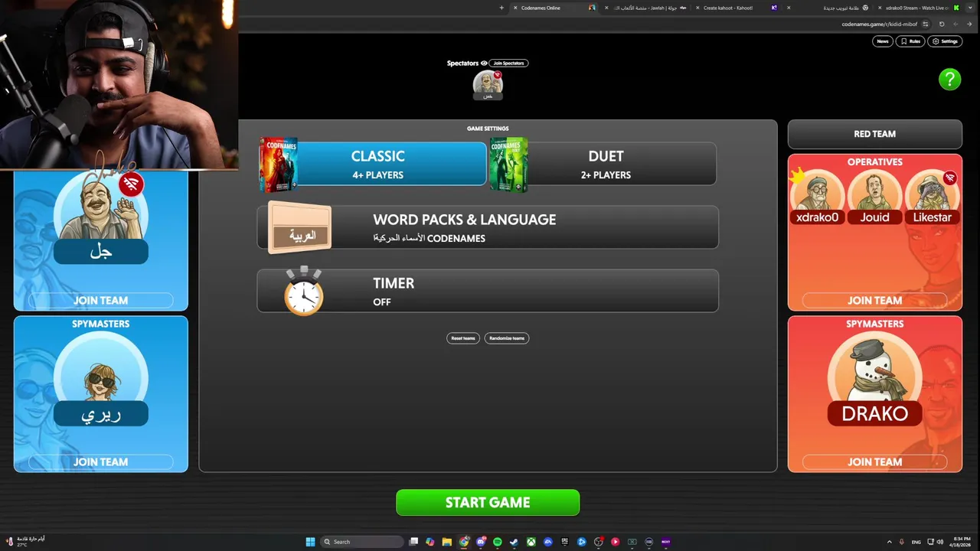Image resolution: width=980 pixels, height=551 pixels.
Task: Open the Xbox app from the taskbar
Action: point(531,542)
